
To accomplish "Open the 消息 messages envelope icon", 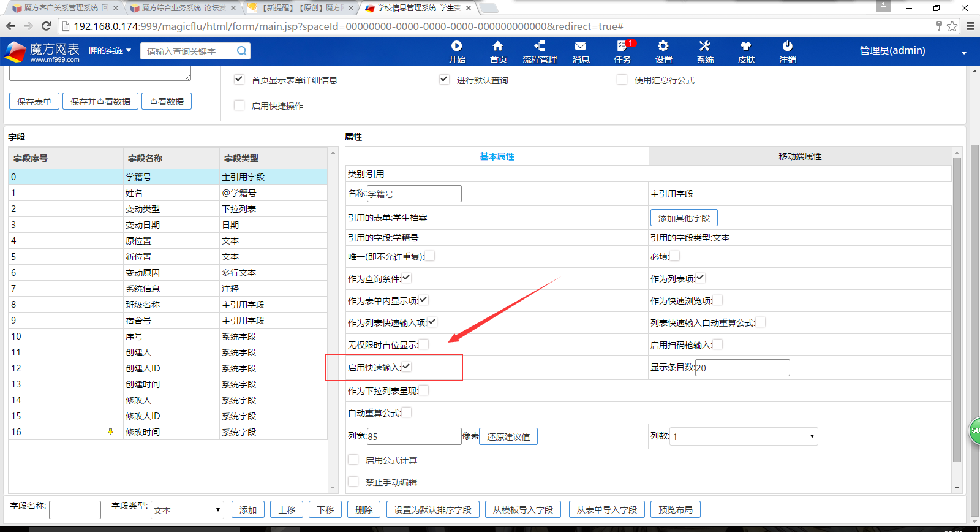I will [581, 51].
